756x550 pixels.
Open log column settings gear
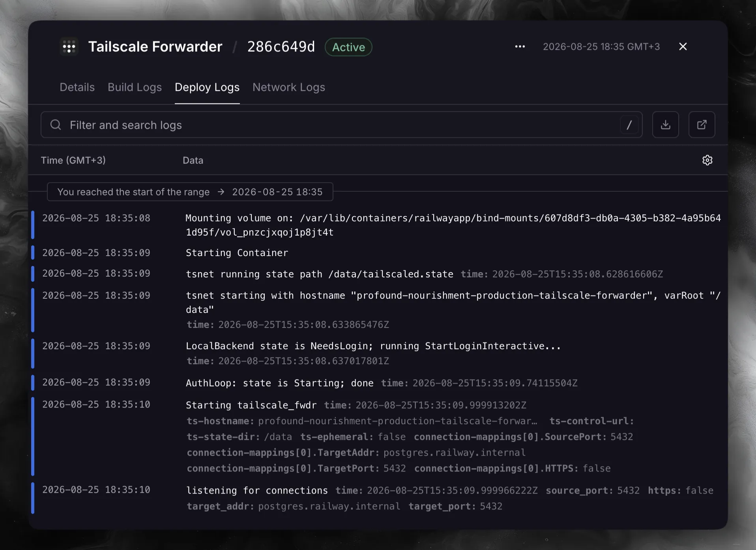[x=707, y=160]
